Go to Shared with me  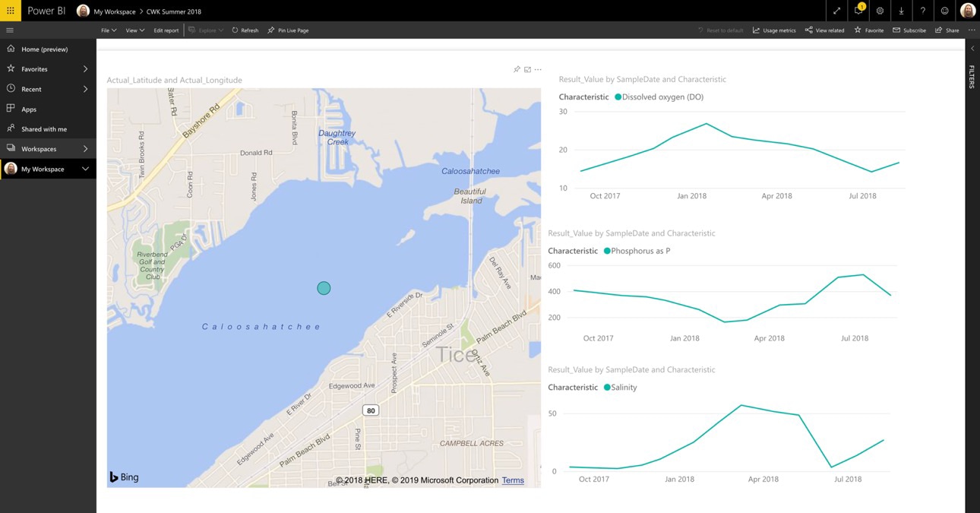point(44,129)
